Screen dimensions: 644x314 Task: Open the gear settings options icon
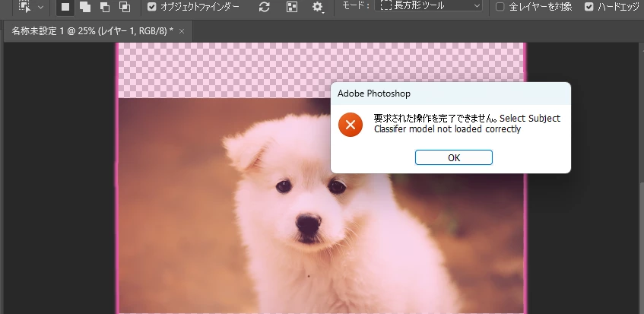pos(318,7)
